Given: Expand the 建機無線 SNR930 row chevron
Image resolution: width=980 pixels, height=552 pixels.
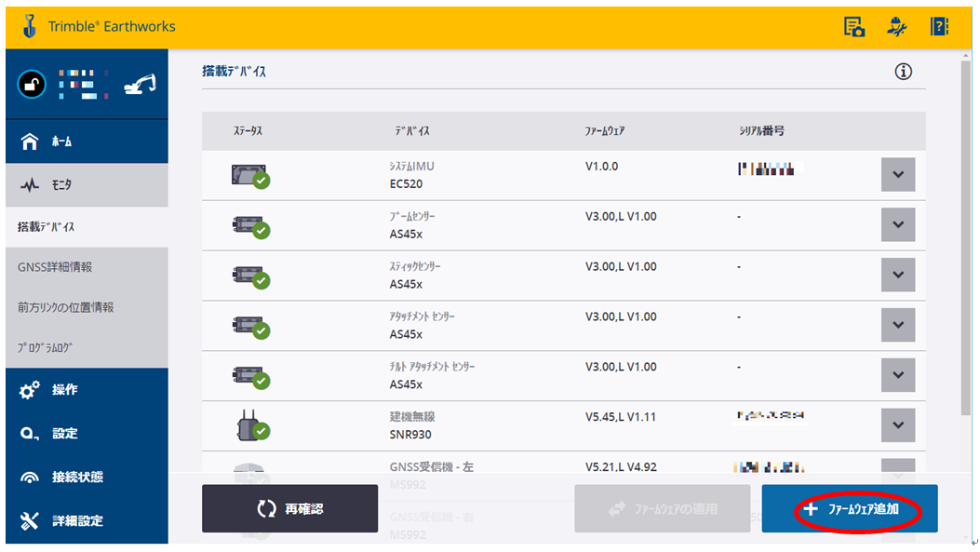Looking at the screenshot, I should 897,425.
